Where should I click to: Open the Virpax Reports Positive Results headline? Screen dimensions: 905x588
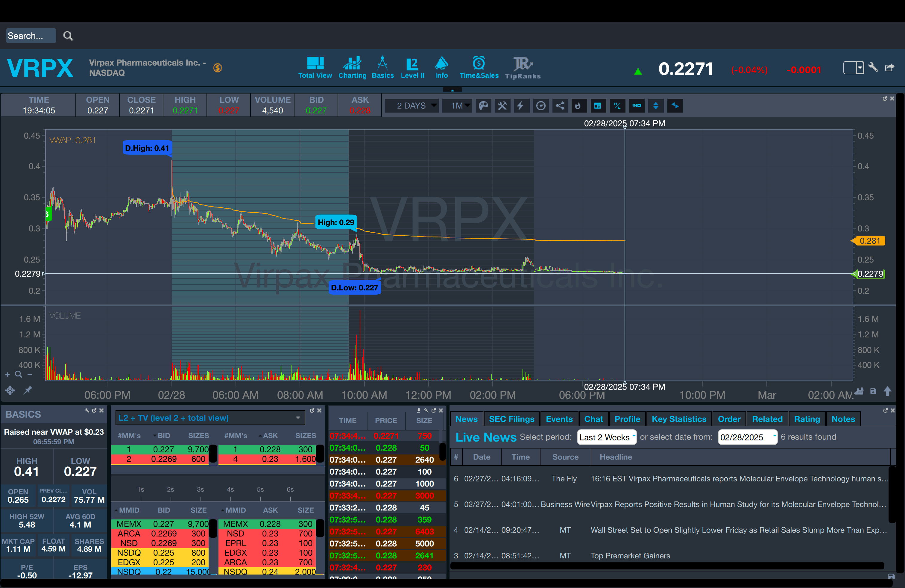[x=738, y=504]
